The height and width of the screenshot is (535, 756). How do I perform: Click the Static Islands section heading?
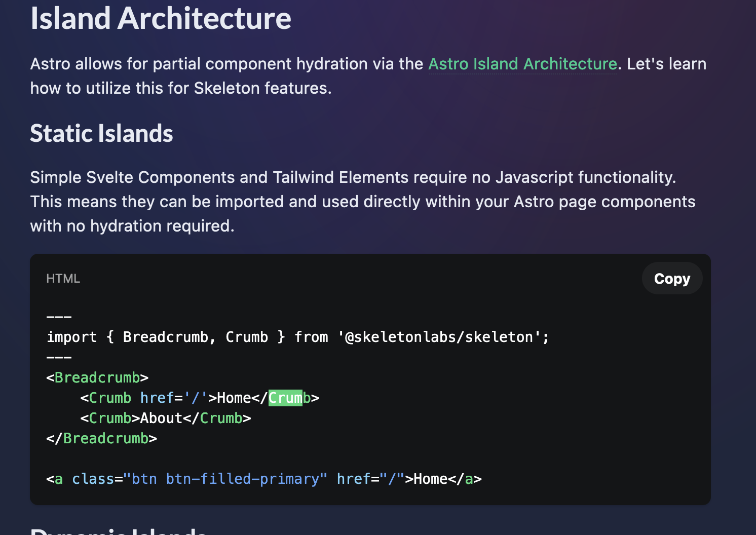[101, 133]
